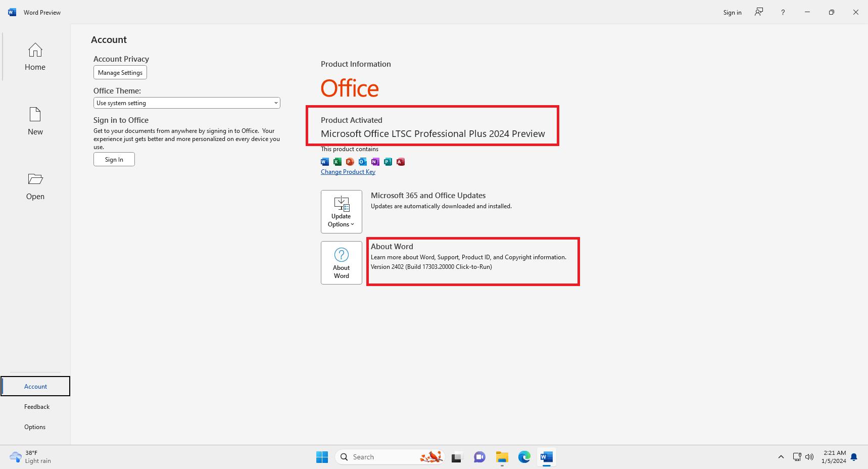Open File Explorer from the taskbar
The width and height of the screenshot is (868, 469).
click(502, 457)
